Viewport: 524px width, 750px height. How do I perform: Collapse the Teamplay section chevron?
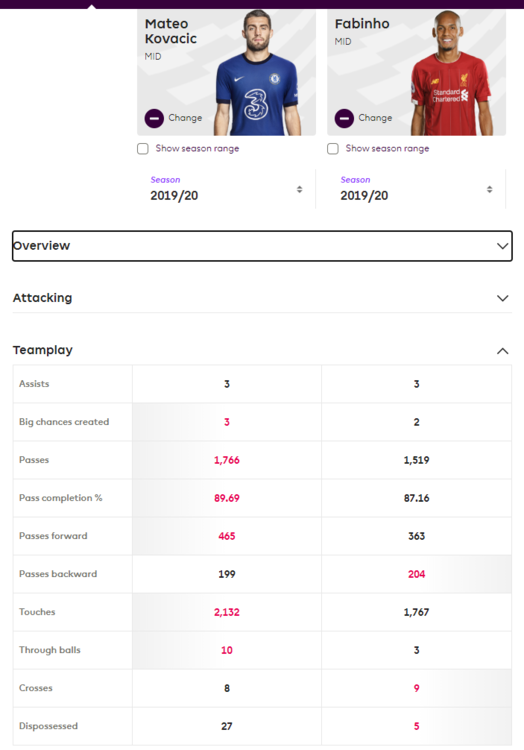click(x=502, y=351)
